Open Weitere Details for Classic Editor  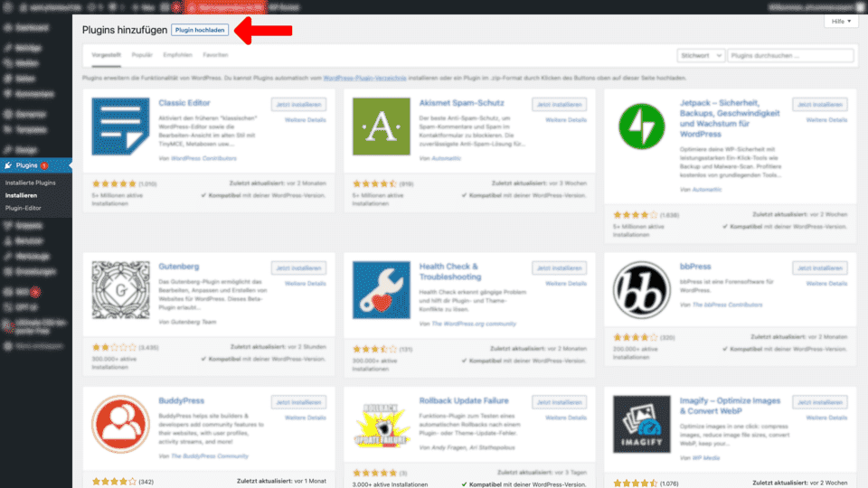306,120
